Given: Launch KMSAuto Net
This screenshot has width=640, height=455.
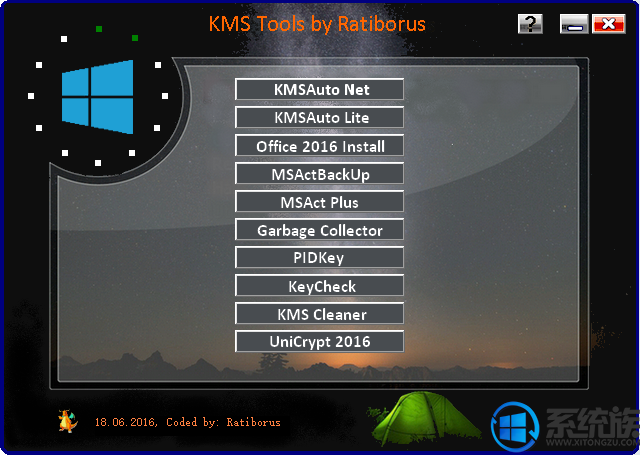Looking at the screenshot, I should (x=319, y=89).
